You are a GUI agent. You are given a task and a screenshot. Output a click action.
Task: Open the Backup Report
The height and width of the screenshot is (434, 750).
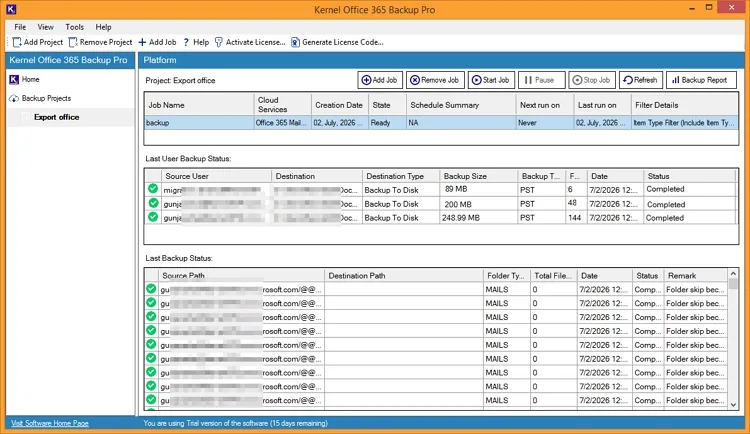pos(701,80)
